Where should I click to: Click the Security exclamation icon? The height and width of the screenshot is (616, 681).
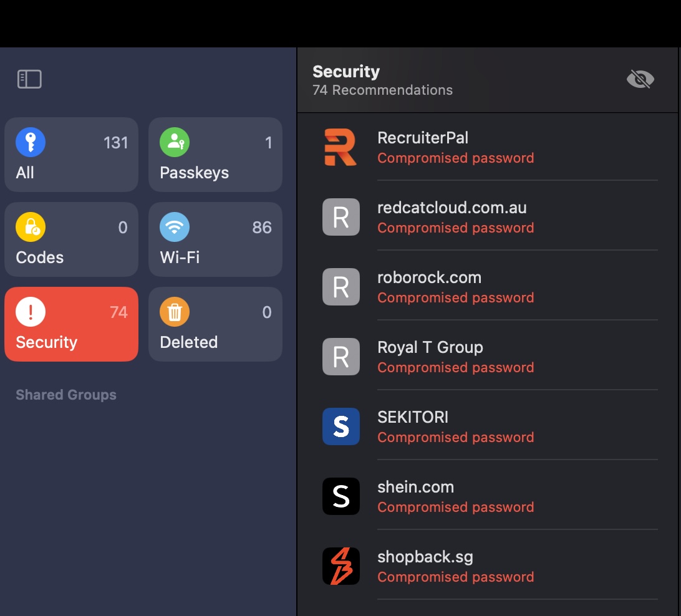pos(31,312)
